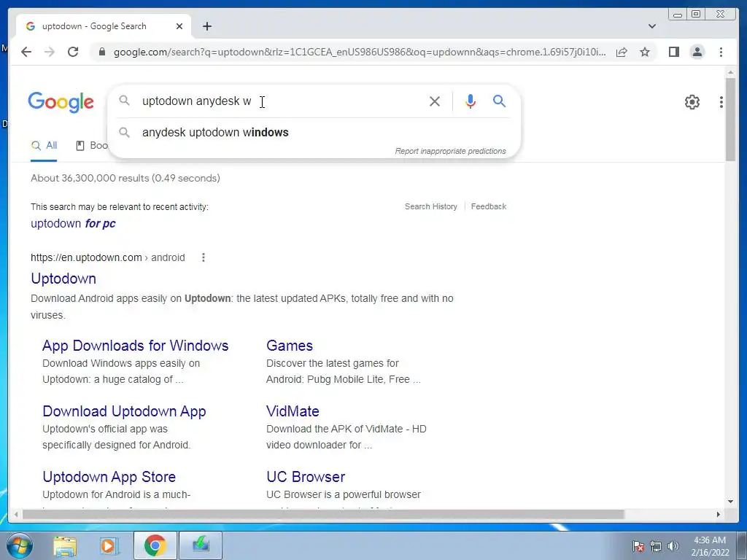
Task: Open a new tab with plus button
Action: pos(206,26)
